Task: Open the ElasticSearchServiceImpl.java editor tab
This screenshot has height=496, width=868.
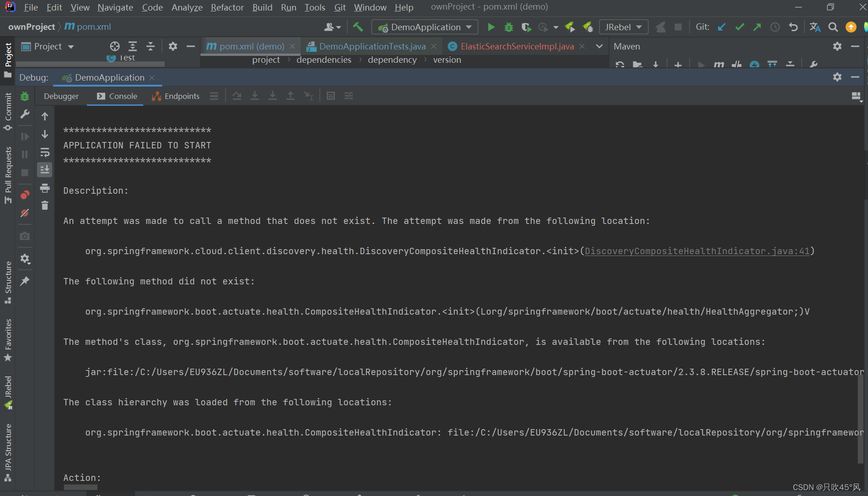Action: [x=517, y=46]
